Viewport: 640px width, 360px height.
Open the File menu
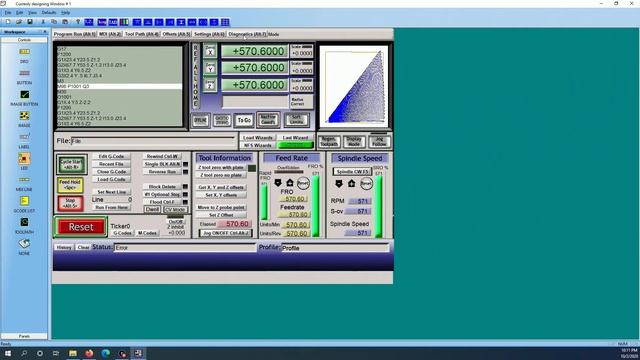8,13
